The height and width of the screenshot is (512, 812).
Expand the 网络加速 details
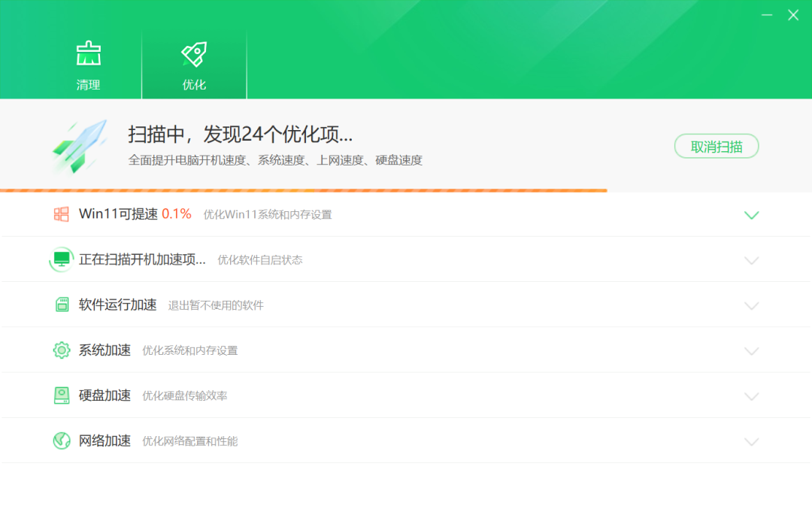coord(751,441)
